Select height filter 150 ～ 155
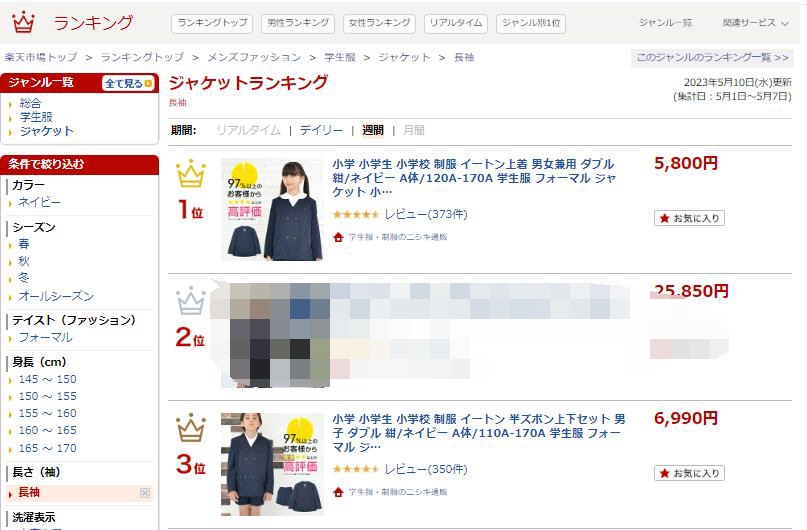807x530 pixels. 47,396
